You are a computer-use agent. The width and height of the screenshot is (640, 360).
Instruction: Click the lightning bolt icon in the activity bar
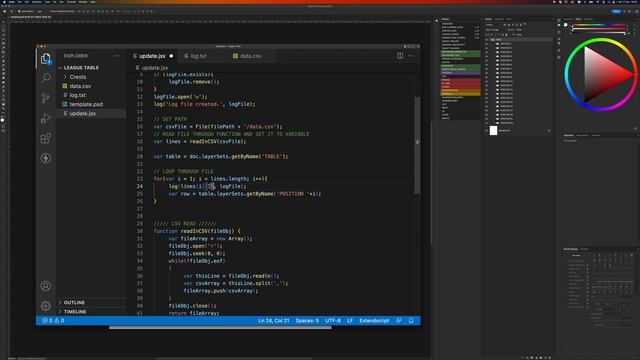pos(46,158)
